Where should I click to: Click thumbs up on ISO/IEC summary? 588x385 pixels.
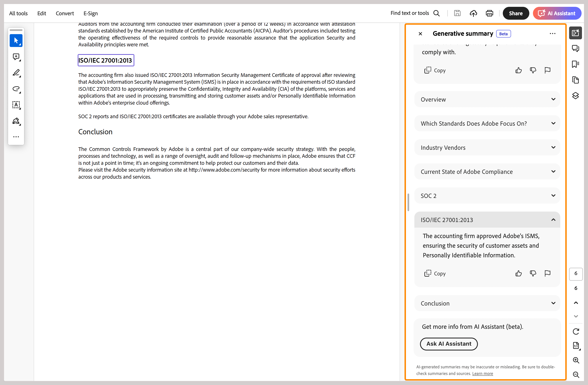[x=518, y=273]
